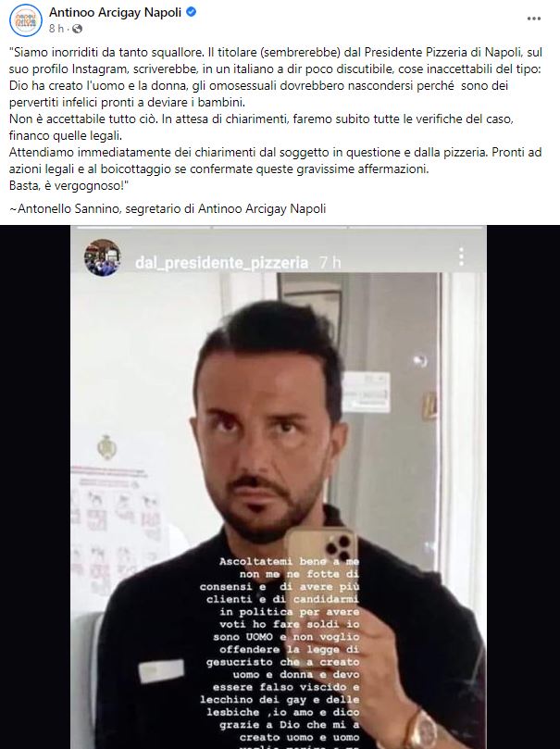Click the blue verified badge
560x749 pixels.
coord(191,12)
